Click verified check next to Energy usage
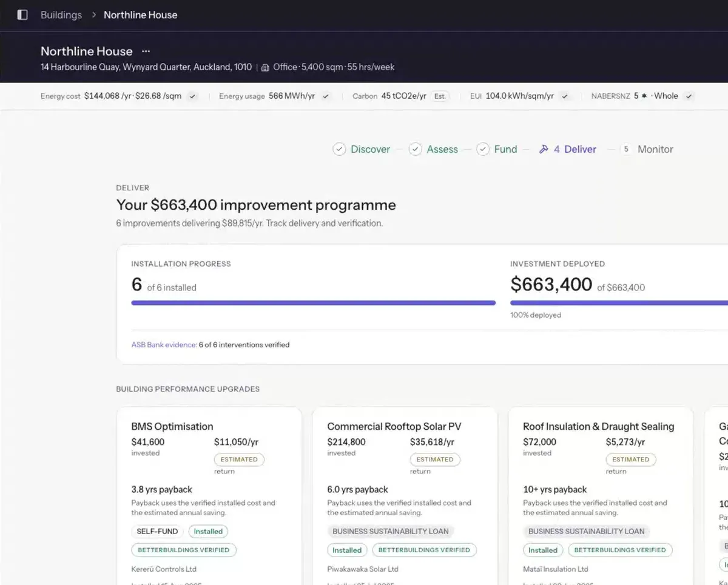Viewport: 728px width, 585px height. (x=326, y=96)
